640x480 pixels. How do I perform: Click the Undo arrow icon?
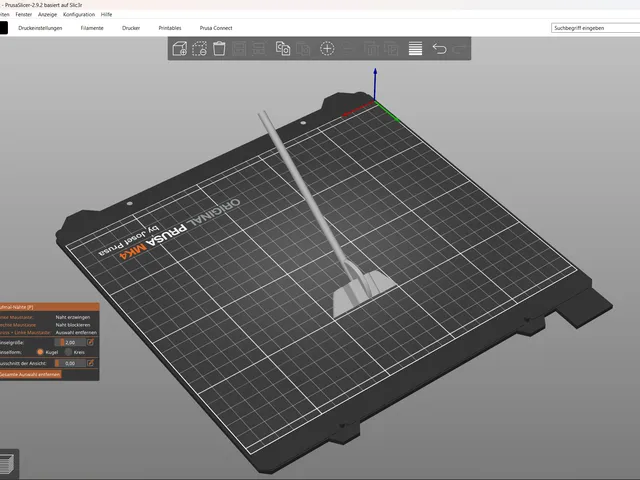coord(439,49)
